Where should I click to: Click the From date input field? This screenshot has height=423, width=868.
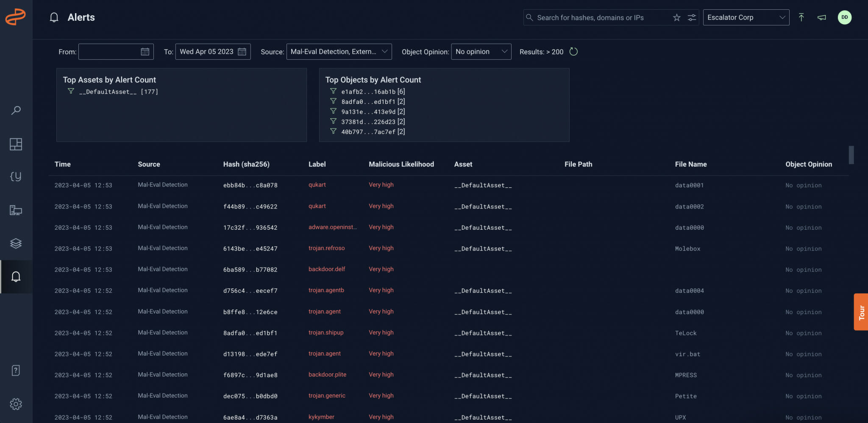(109, 52)
